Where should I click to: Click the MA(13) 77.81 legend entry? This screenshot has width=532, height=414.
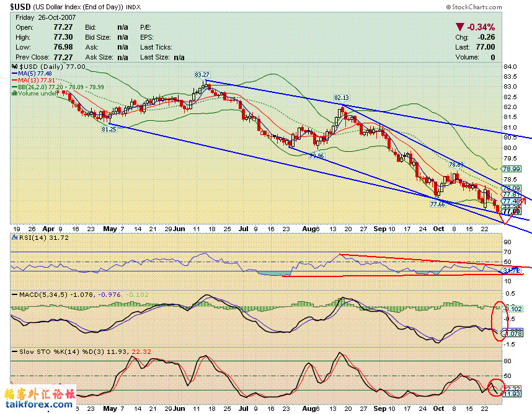[33, 81]
